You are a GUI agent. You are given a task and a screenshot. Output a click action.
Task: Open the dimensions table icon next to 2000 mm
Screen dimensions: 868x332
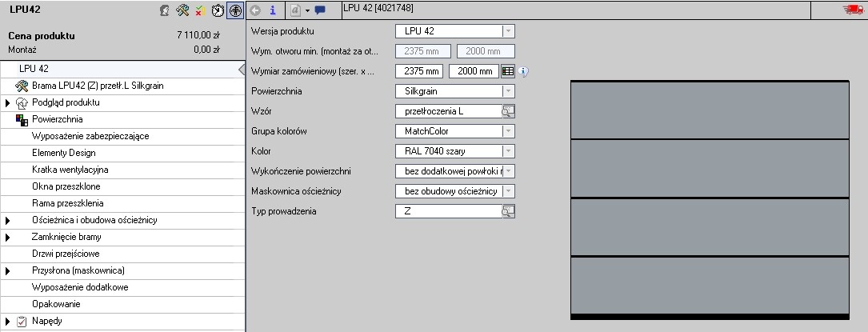pos(508,71)
